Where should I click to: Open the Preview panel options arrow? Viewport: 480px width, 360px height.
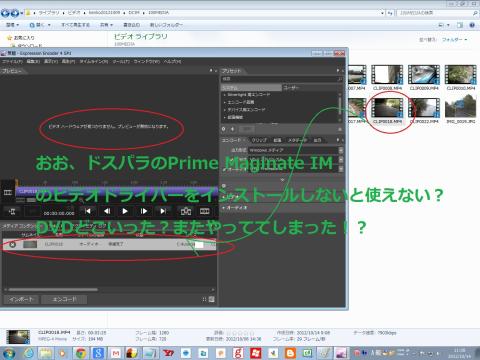(211, 71)
